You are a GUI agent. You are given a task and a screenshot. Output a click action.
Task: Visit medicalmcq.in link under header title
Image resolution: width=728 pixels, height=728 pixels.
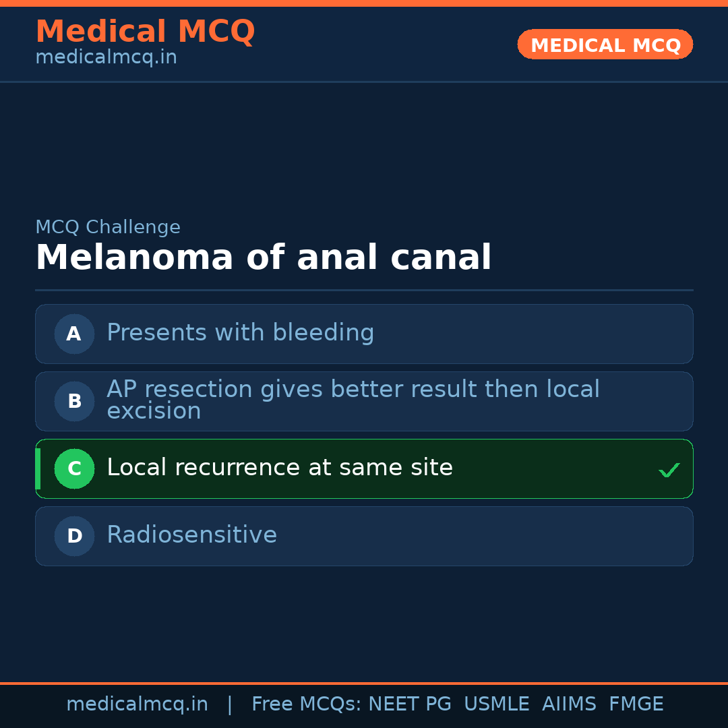pos(106,57)
